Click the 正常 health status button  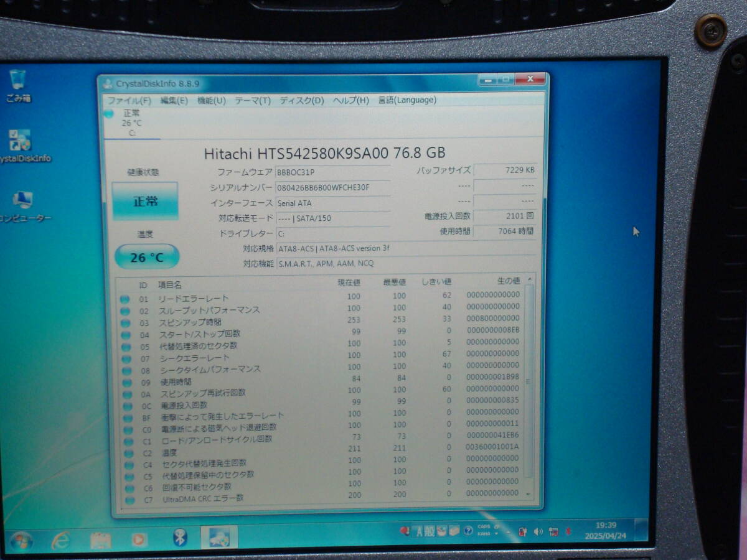[x=145, y=201]
